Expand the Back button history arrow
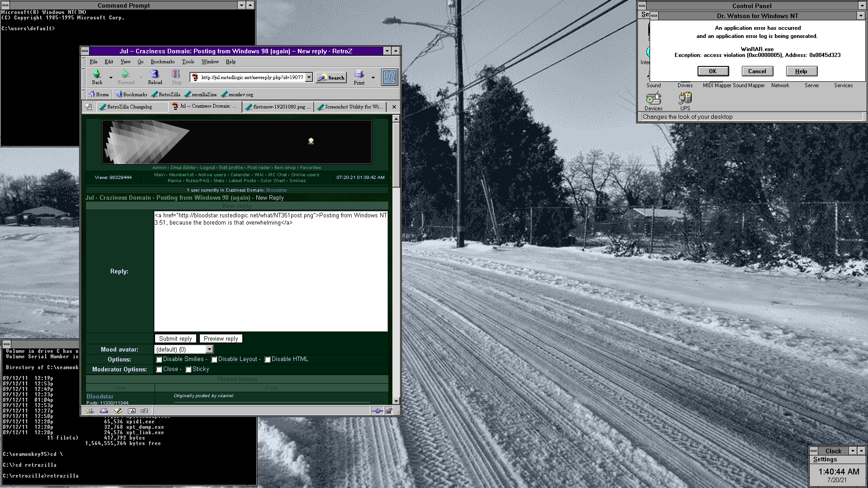Image resolution: width=868 pixels, height=488 pixels. point(111,78)
